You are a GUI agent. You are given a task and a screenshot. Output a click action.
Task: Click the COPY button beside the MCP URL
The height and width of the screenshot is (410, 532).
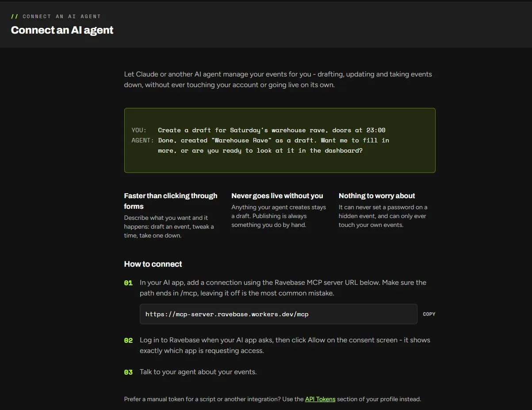pos(429,314)
